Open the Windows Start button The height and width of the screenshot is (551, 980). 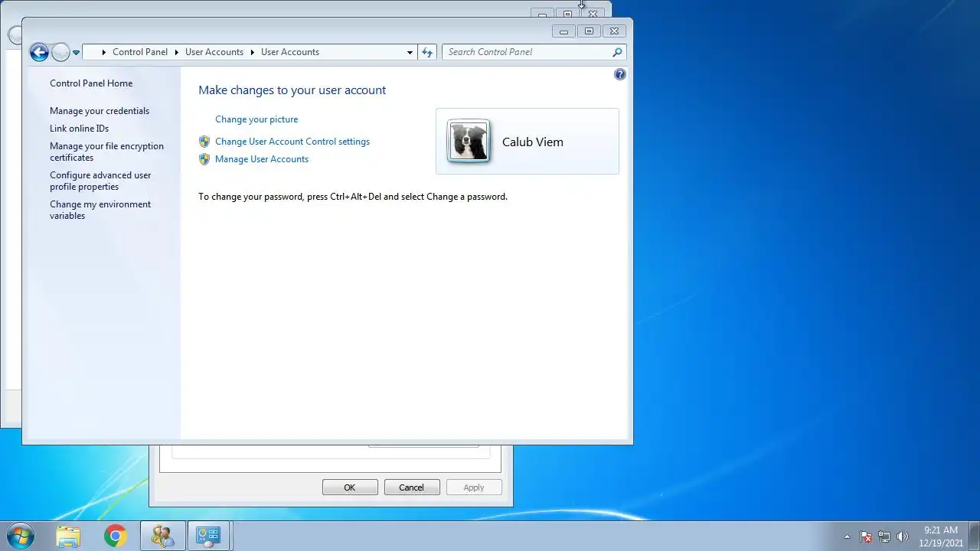pyautogui.click(x=21, y=536)
